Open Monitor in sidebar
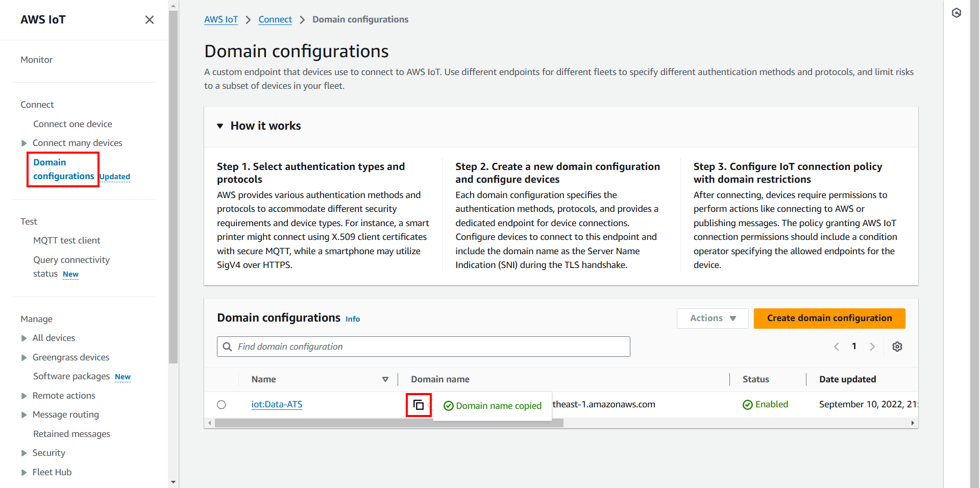 click(36, 60)
